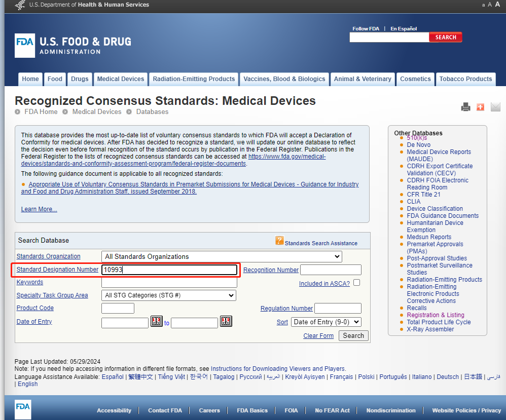This screenshot has width=506, height=420.
Task: Switch to En Español
Action: click(404, 29)
